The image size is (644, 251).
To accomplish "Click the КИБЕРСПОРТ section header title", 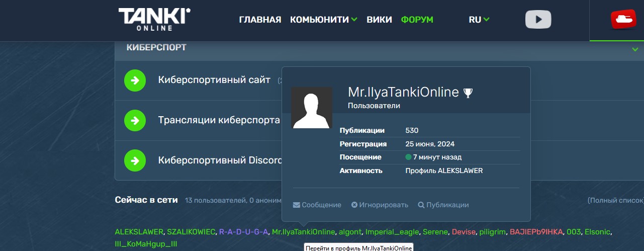I will [156, 47].
